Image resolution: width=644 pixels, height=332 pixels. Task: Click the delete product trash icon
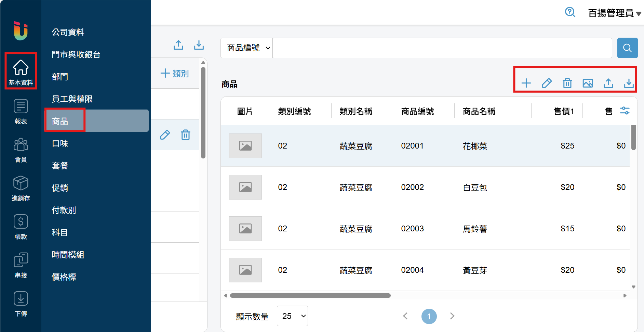(x=567, y=83)
